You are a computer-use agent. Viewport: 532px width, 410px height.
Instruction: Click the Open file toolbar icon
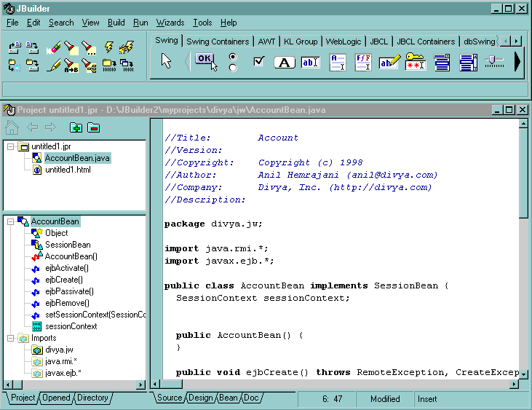[x=15, y=47]
